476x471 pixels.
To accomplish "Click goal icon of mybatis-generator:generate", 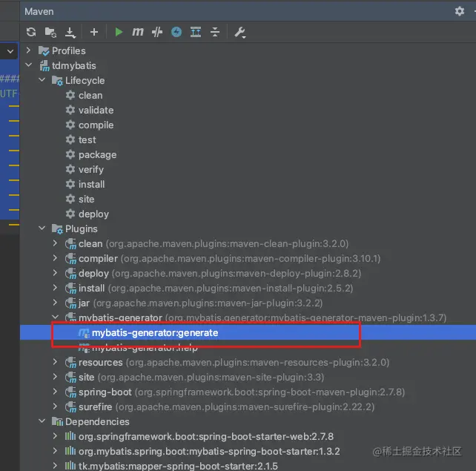I will tap(84, 333).
